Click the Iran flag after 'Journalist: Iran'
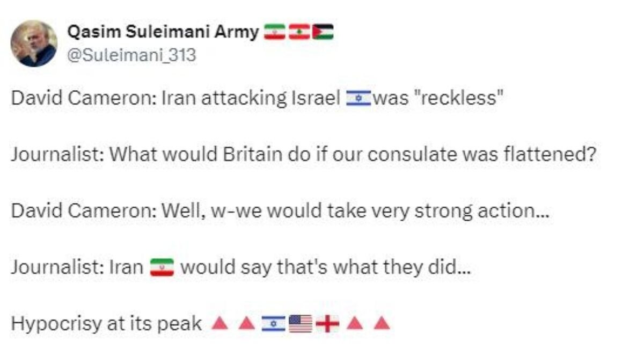 (162, 267)
